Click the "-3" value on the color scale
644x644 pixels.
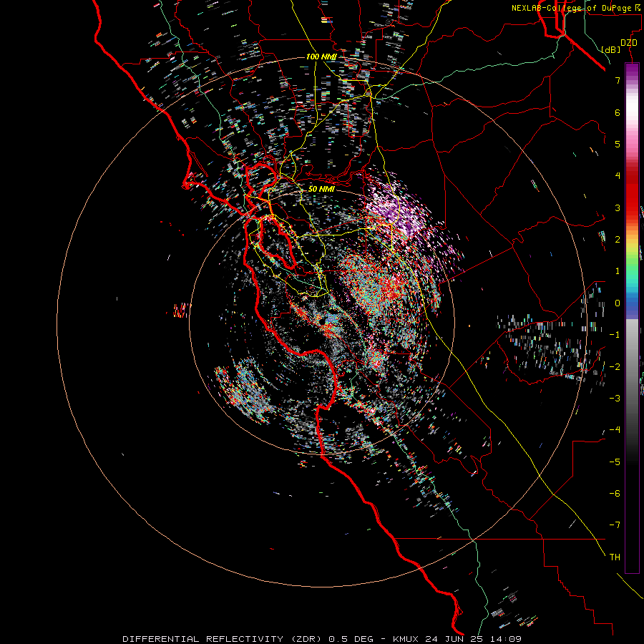pos(615,399)
